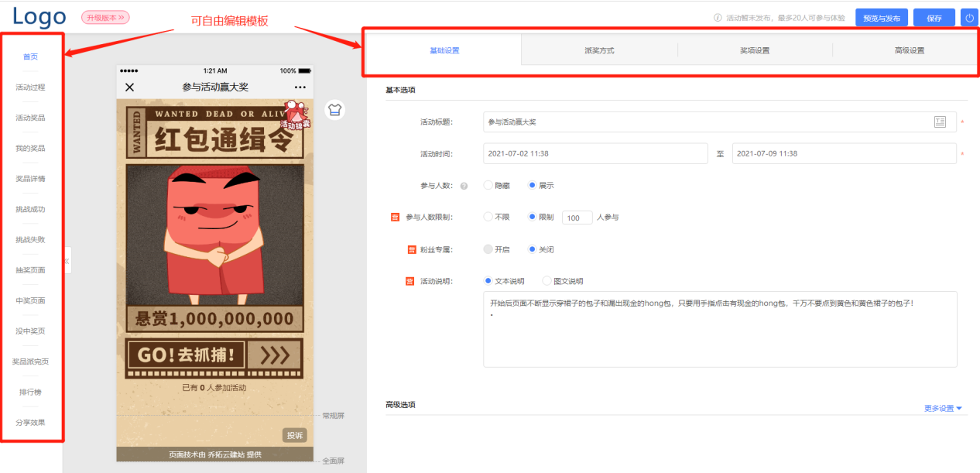Click the power icon in top-right corner

[969, 16]
